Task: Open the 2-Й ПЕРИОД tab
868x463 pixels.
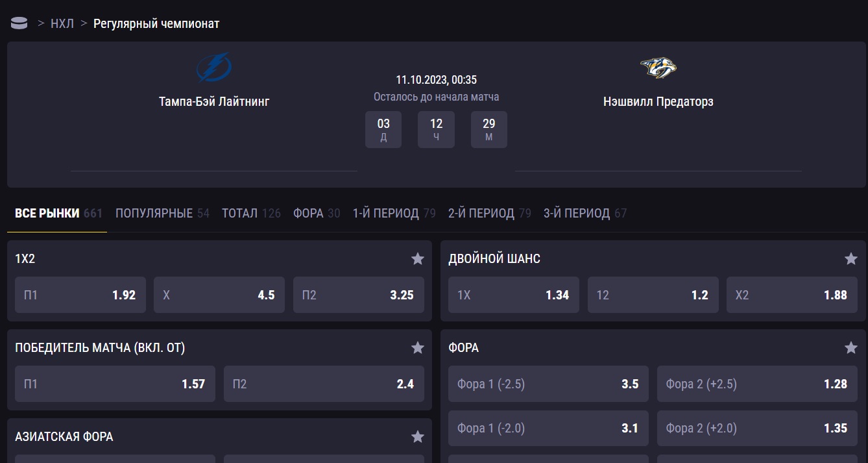Action: tap(490, 213)
